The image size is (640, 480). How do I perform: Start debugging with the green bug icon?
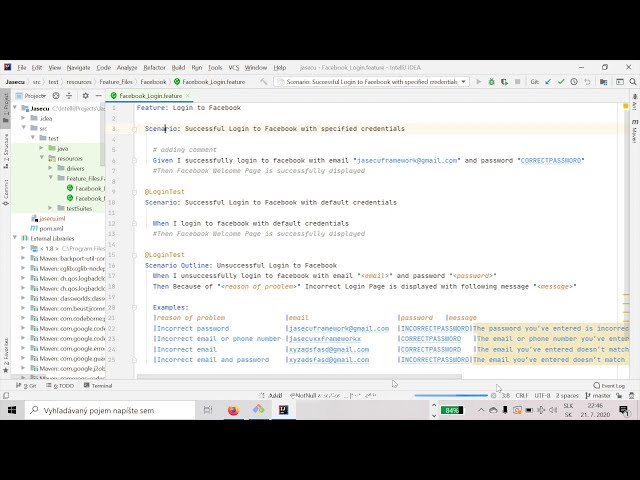pyautogui.click(x=491, y=82)
